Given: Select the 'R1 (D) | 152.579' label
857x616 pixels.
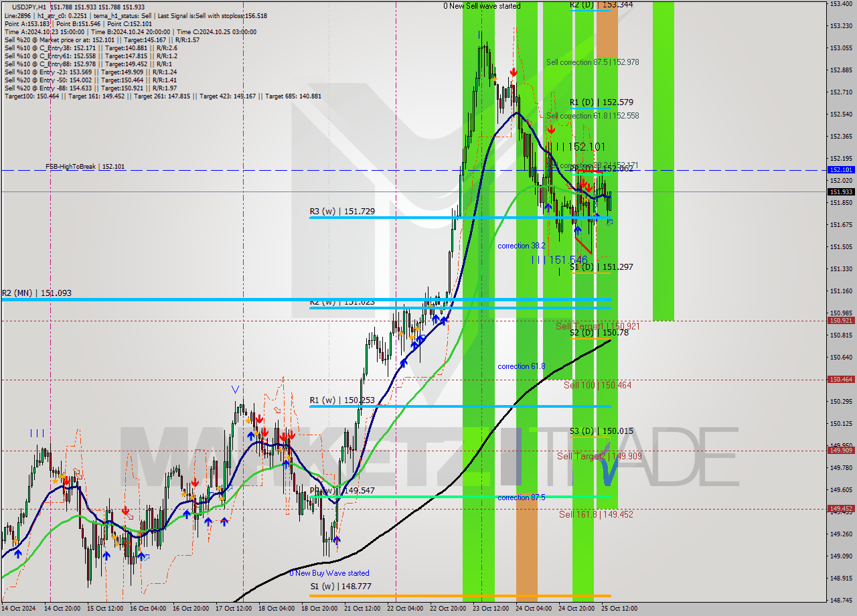Looking at the screenshot, I should pyautogui.click(x=601, y=102).
